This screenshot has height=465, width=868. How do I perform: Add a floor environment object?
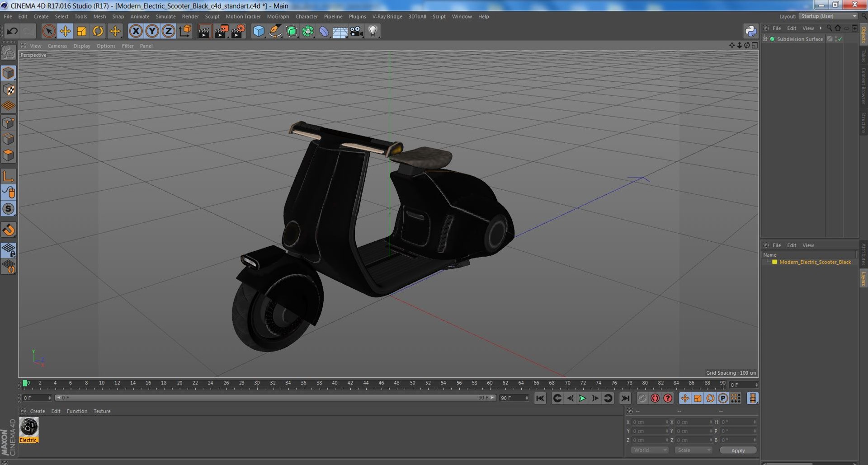pyautogui.click(x=340, y=31)
